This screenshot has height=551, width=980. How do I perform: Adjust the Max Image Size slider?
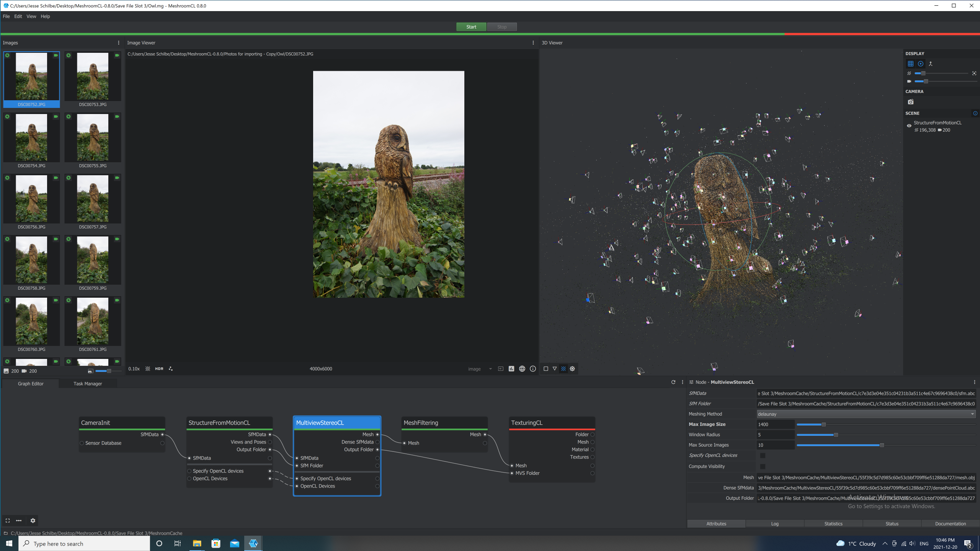click(x=824, y=424)
